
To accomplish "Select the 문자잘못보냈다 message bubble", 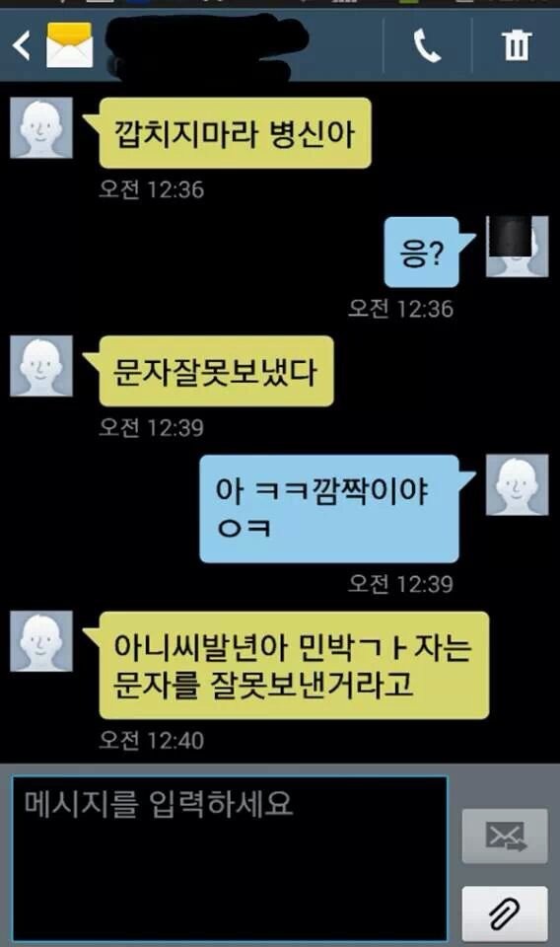I will point(216,371).
